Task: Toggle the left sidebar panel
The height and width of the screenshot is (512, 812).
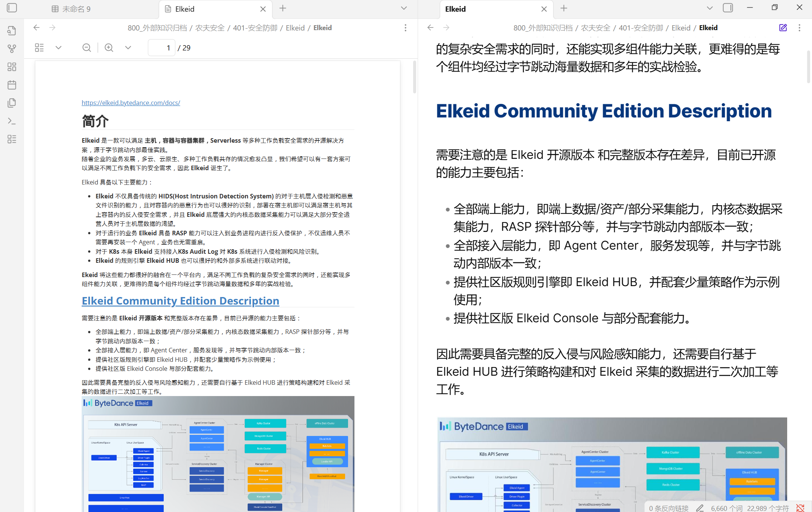Action: point(12,8)
